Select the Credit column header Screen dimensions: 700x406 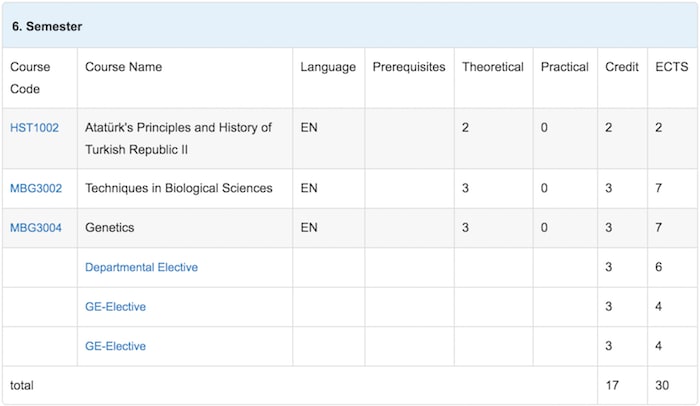pos(622,67)
